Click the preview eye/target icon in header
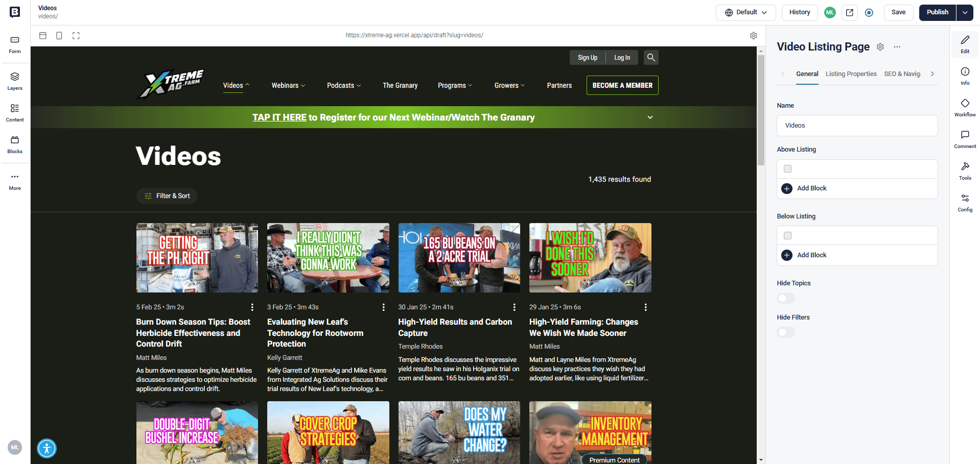This screenshot has height=464, width=980. pos(869,12)
